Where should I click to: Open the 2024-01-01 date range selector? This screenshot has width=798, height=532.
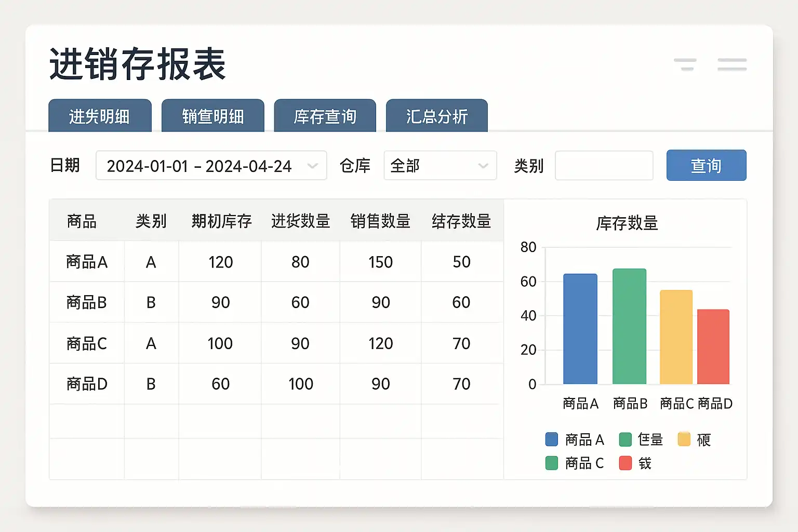tap(211, 166)
